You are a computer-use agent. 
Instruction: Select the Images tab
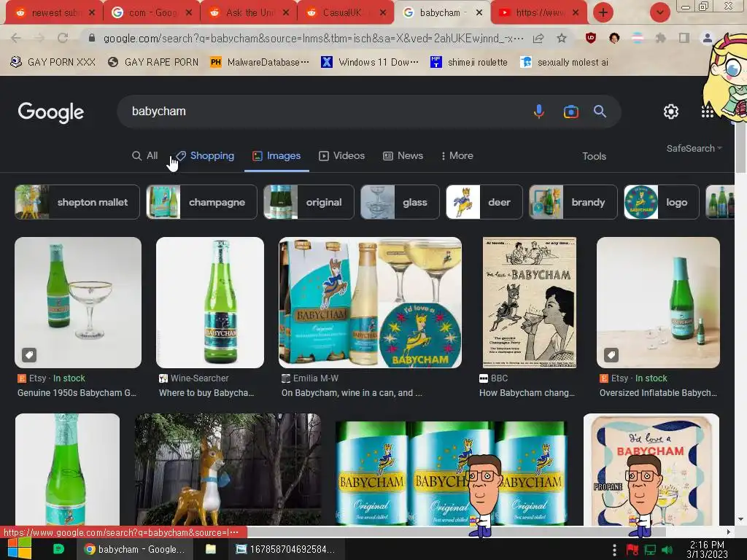click(276, 156)
